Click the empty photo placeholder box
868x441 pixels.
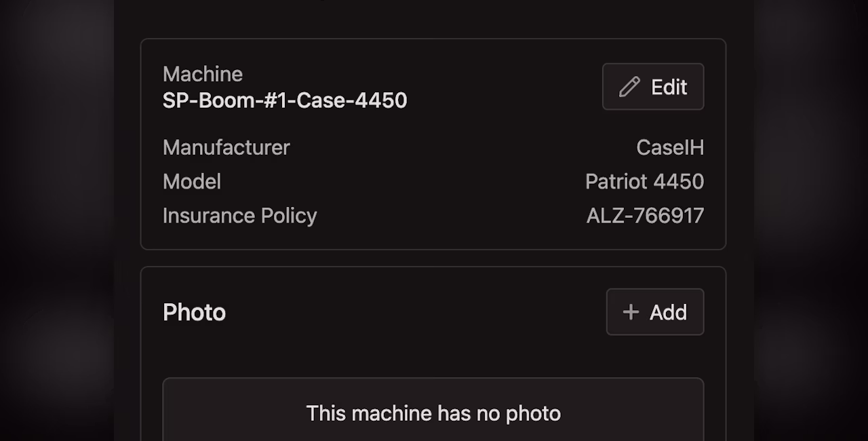click(x=433, y=410)
